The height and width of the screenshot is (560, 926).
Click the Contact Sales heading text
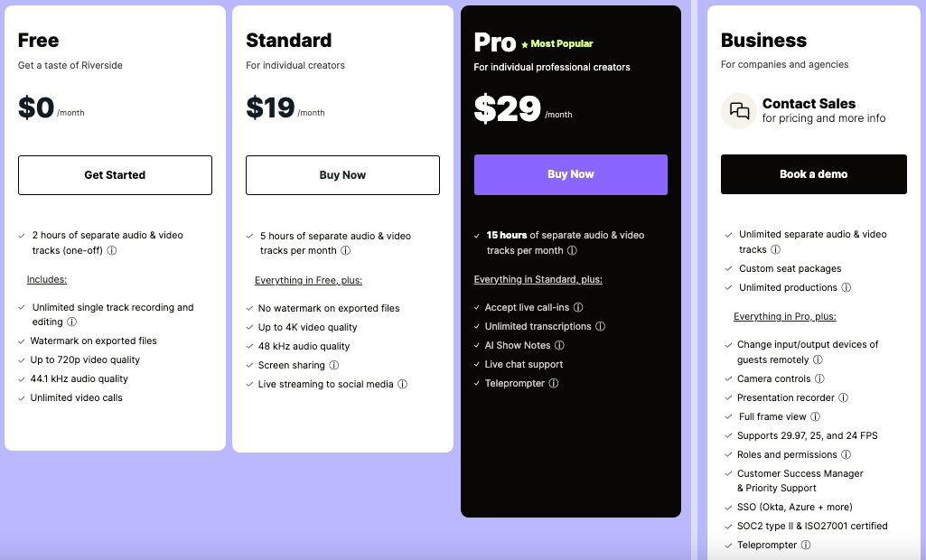tap(809, 104)
